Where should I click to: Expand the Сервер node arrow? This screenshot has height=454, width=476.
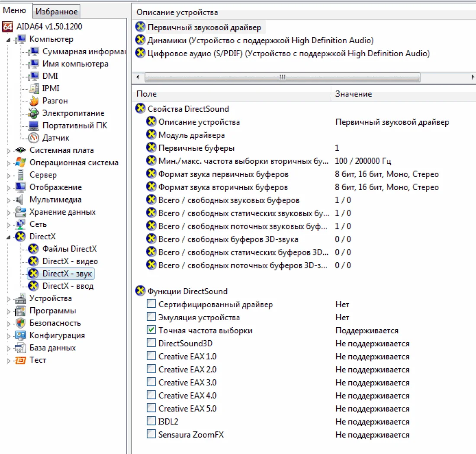pyautogui.click(x=9, y=176)
